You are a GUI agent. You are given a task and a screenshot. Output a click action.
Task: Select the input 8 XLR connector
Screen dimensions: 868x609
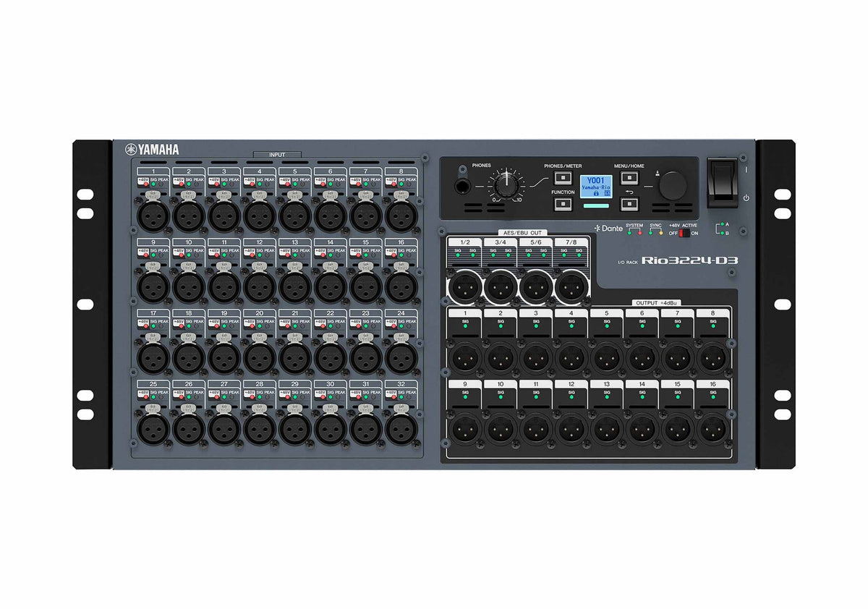pos(401,215)
